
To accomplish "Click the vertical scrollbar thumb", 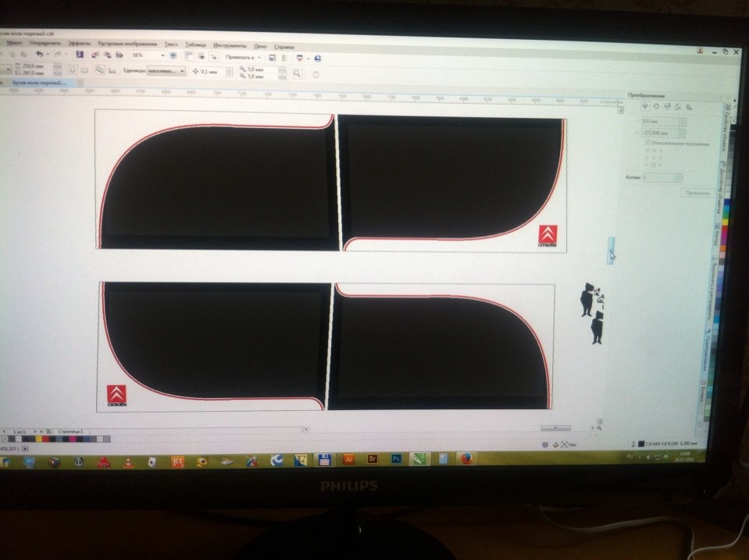I will tap(611, 250).
